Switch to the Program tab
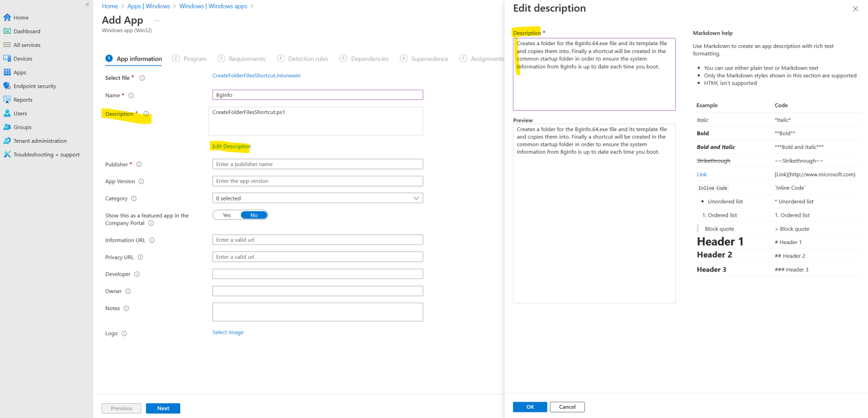Image resolution: width=868 pixels, height=418 pixels. (x=196, y=58)
